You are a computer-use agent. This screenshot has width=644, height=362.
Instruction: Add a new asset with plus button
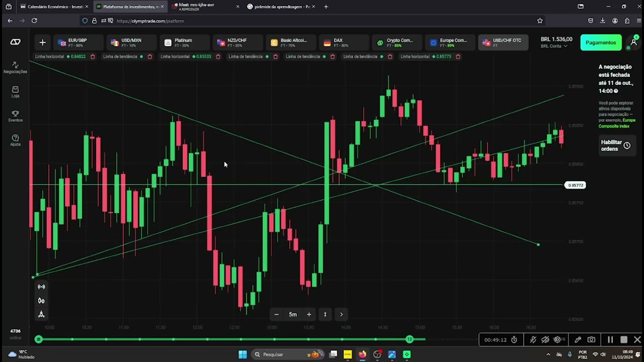[42, 43]
